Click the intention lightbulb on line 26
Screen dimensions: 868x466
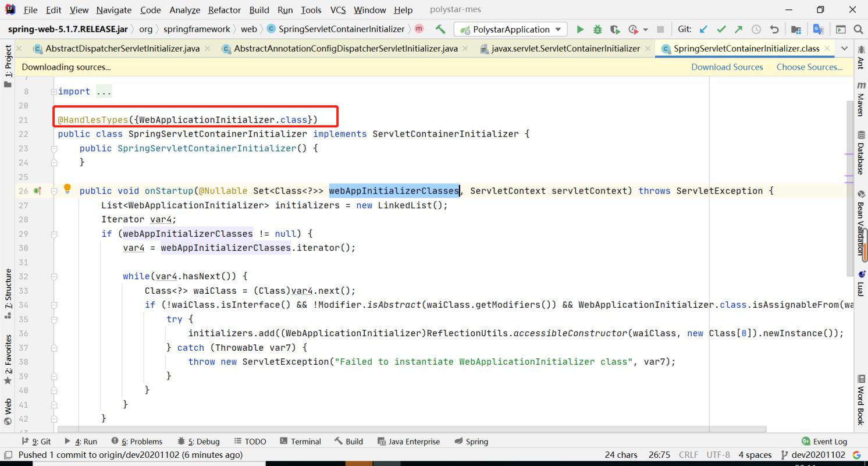point(67,188)
